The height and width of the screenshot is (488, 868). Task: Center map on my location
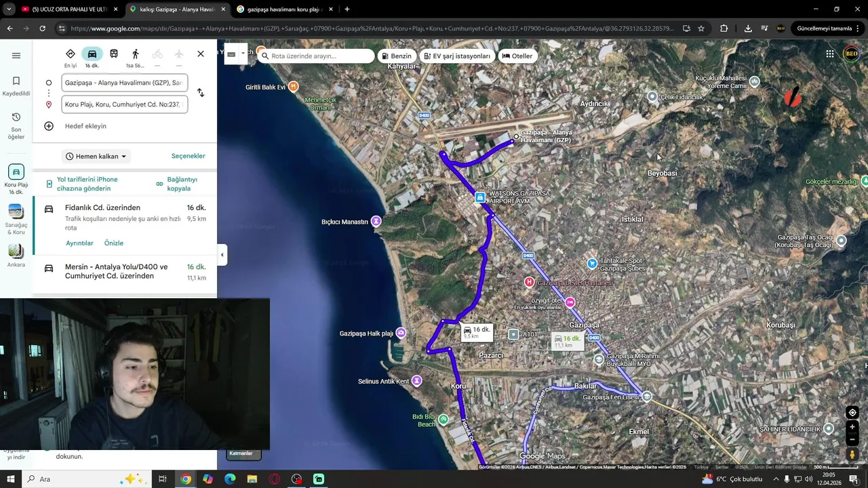[852, 413]
